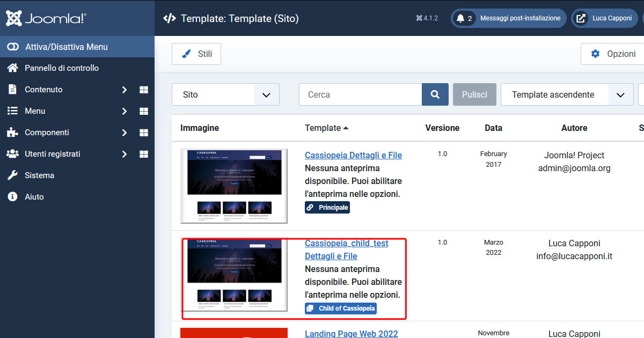
Task: Open the Landing Page Web 2022 link
Action: click(x=352, y=334)
